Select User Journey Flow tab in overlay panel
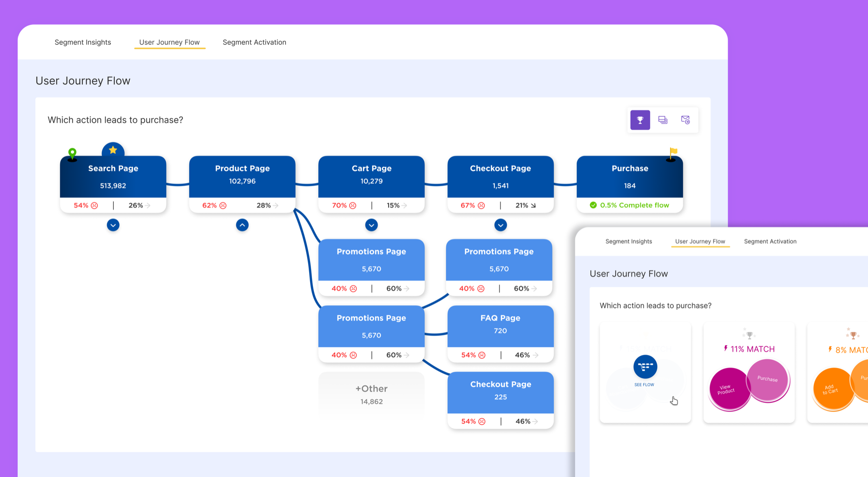Viewport: 868px width, 477px height. pos(700,242)
